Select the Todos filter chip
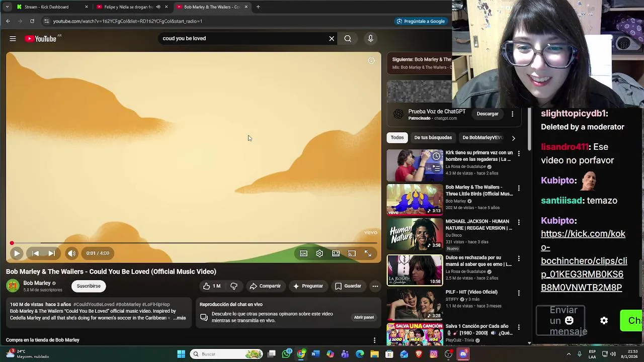 397,138
